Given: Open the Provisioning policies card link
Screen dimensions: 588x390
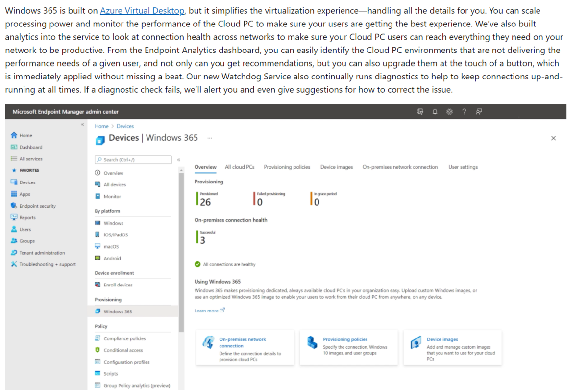Looking at the screenshot, I should tap(345, 339).
